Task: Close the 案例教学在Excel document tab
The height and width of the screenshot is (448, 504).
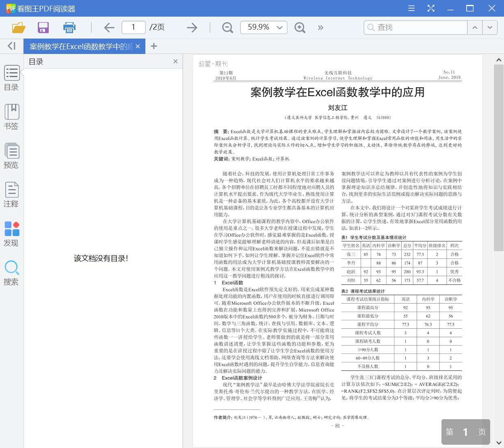Action: point(138,46)
